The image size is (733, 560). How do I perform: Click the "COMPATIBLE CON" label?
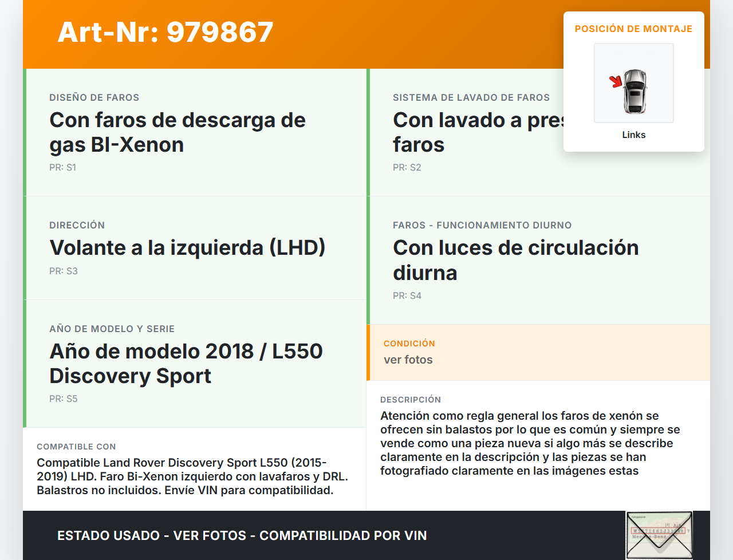pos(76,447)
